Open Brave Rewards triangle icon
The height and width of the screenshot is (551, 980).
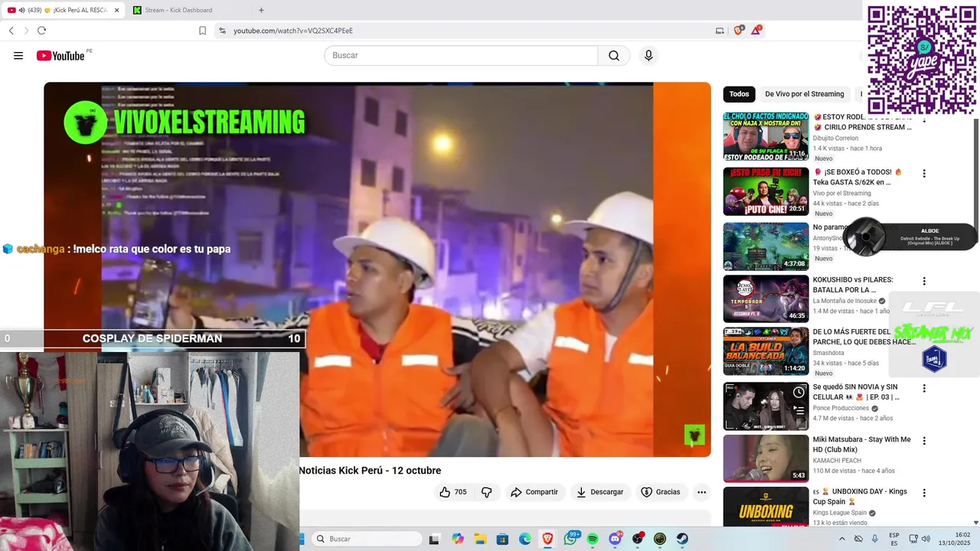756,31
